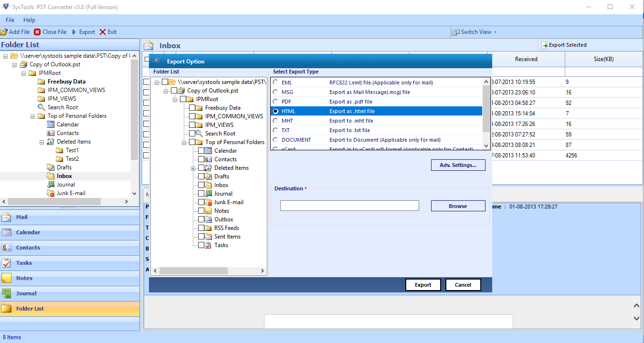Click the Browse button for destination
The image size is (644, 343).
(458, 206)
